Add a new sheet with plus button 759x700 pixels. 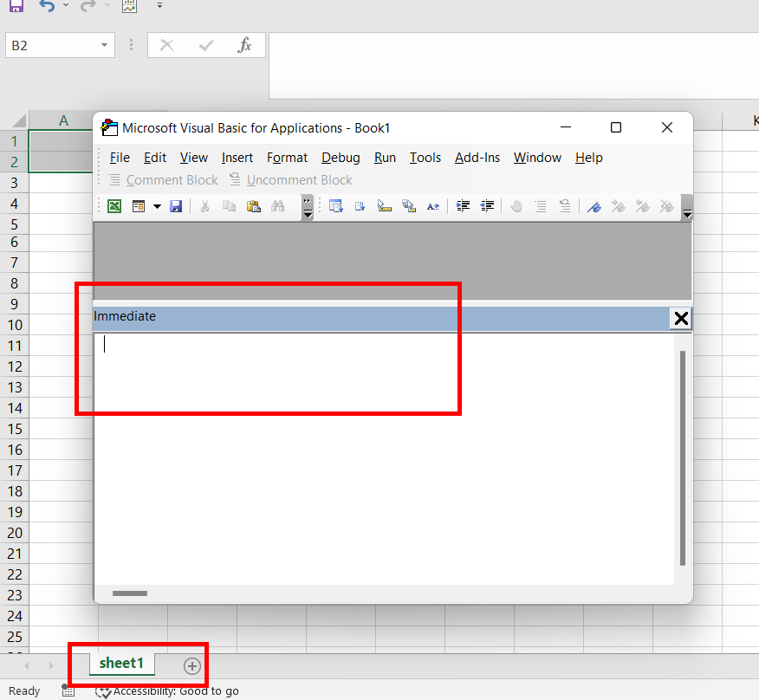click(x=192, y=666)
